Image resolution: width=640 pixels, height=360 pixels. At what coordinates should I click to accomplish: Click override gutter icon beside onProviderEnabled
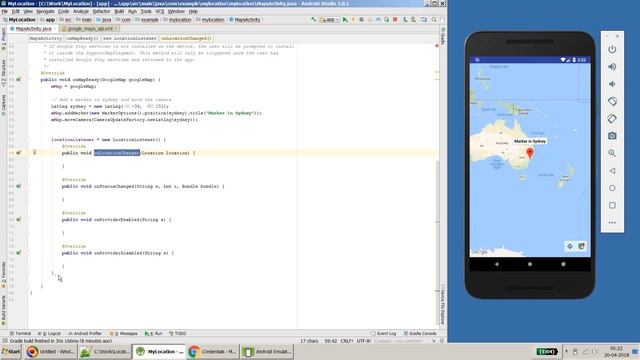click(x=18, y=220)
